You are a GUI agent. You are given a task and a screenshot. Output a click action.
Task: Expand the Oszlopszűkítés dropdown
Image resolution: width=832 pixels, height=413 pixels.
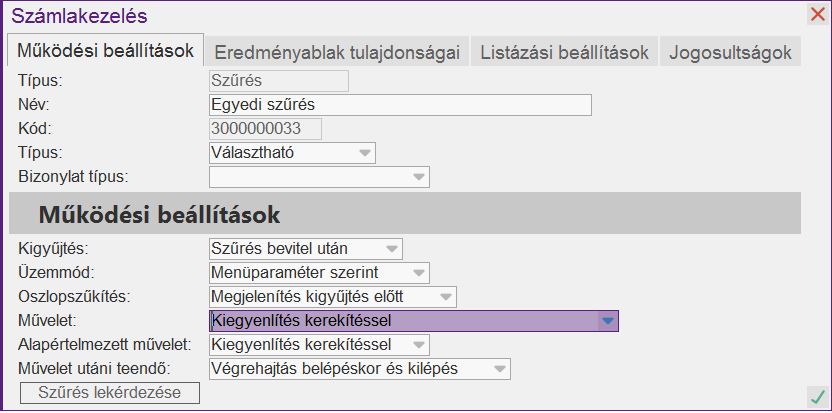tap(446, 296)
